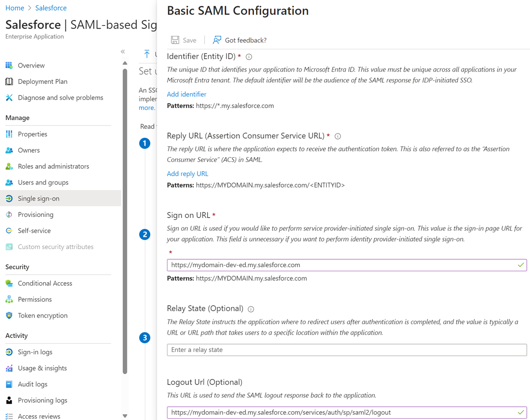Click Add identifier link
This screenshot has height=420, width=530.
point(186,94)
